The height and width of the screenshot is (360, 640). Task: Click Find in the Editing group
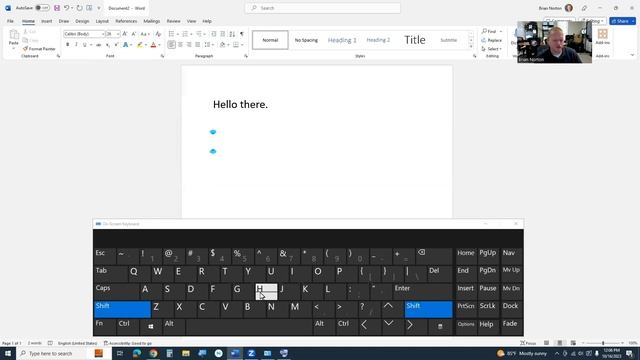tap(489, 31)
